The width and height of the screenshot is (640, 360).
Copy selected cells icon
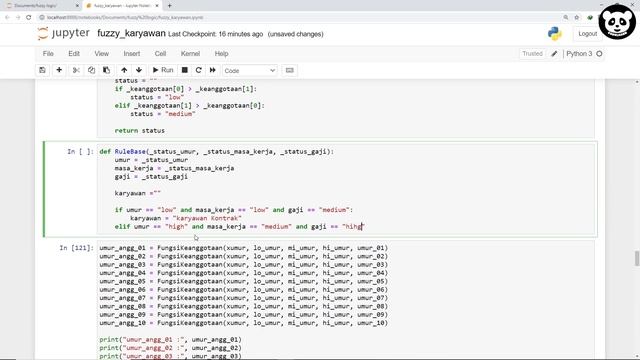pyautogui.click(x=91, y=70)
